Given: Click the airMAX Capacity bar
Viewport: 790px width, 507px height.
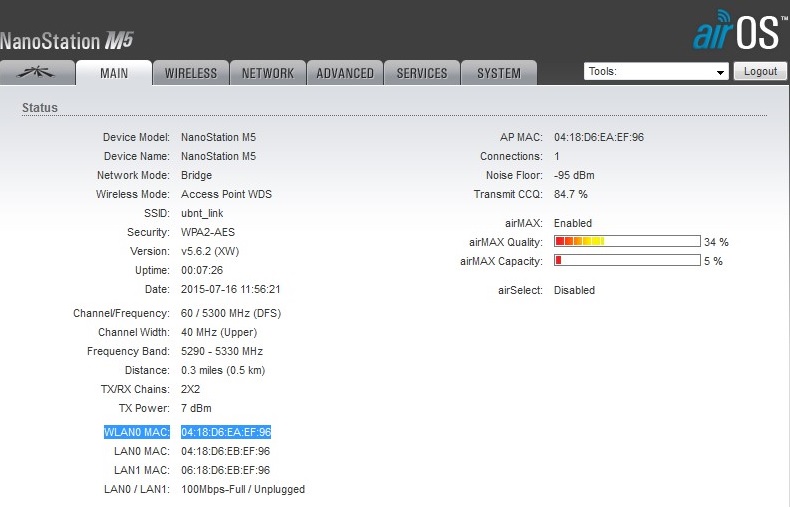Looking at the screenshot, I should coord(627,261).
